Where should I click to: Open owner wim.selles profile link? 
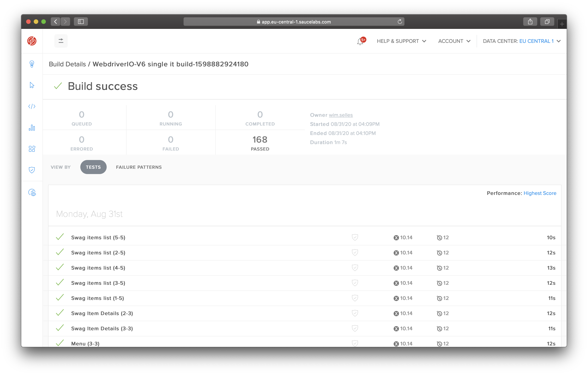pyautogui.click(x=341, y=115)
